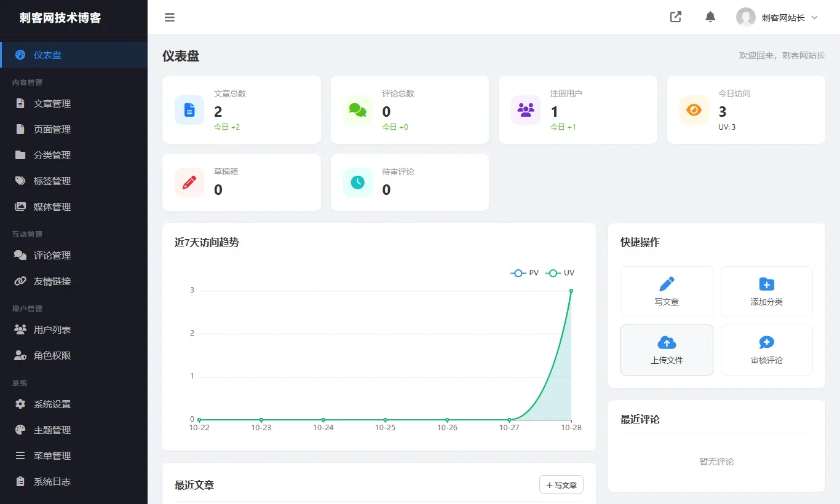Toggle the PV series in chart legend
The image size is (840, 504).
pos(525,273)
